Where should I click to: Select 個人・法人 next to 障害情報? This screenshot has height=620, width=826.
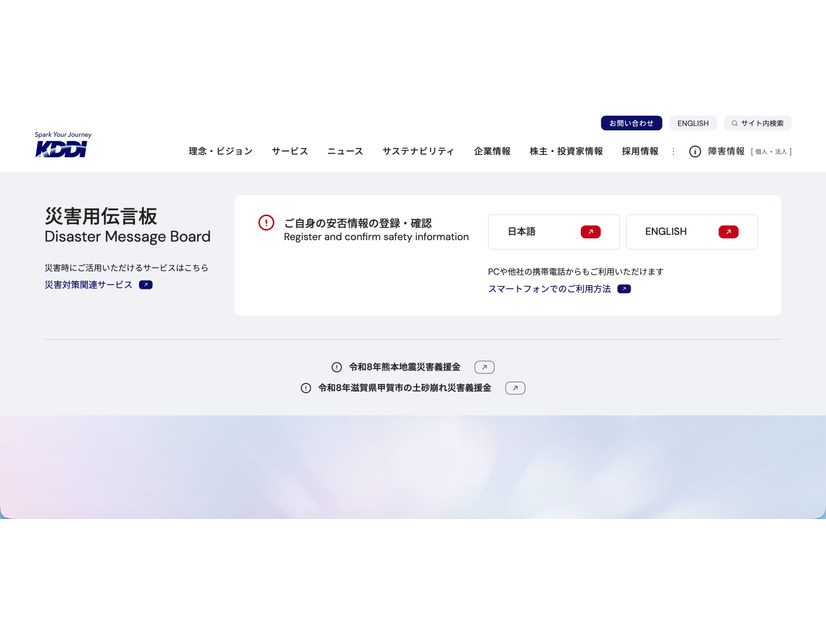click(x=771, y=152)
